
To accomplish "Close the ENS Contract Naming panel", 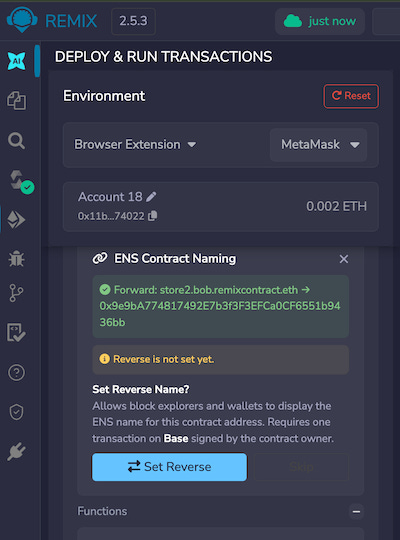I will pos(343,259).
